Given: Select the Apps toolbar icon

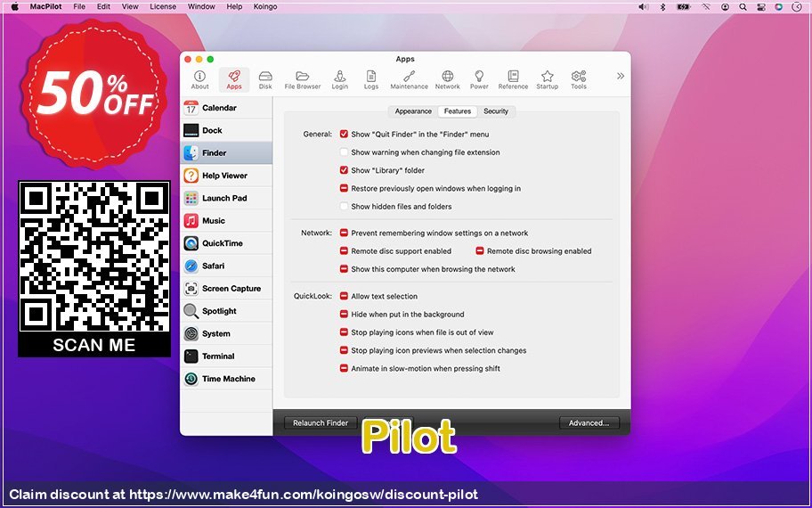Looking at the screenshot, I should (234, 80).
